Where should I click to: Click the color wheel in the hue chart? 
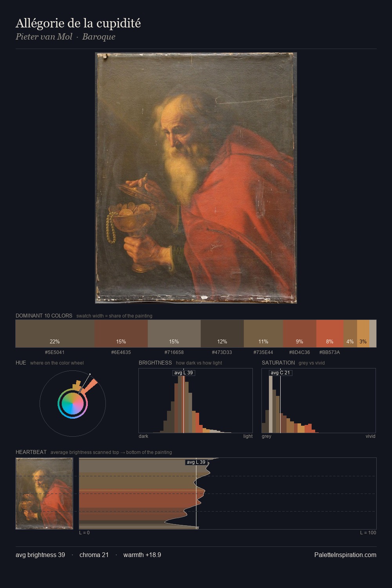coord(73,403)
